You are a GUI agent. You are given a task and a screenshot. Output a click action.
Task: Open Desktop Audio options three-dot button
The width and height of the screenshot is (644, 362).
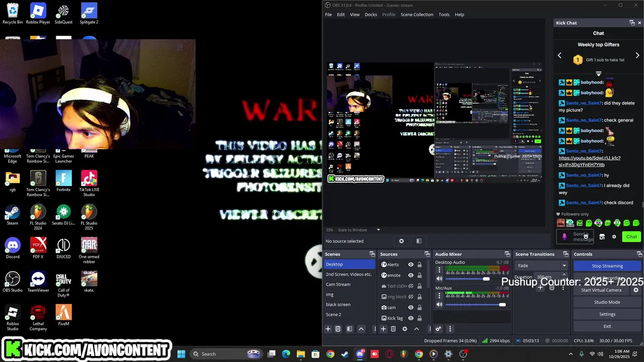click(x=439, y=270)
